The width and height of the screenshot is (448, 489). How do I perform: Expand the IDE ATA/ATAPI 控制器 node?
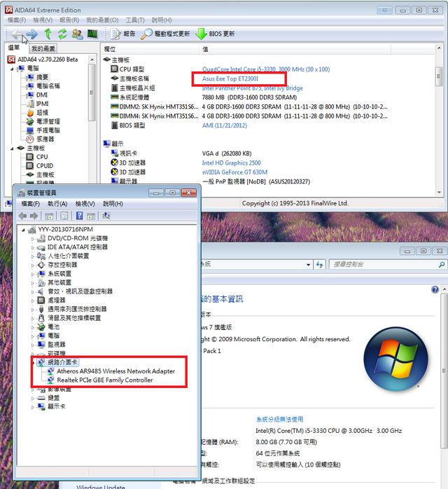tap(33, 247)
